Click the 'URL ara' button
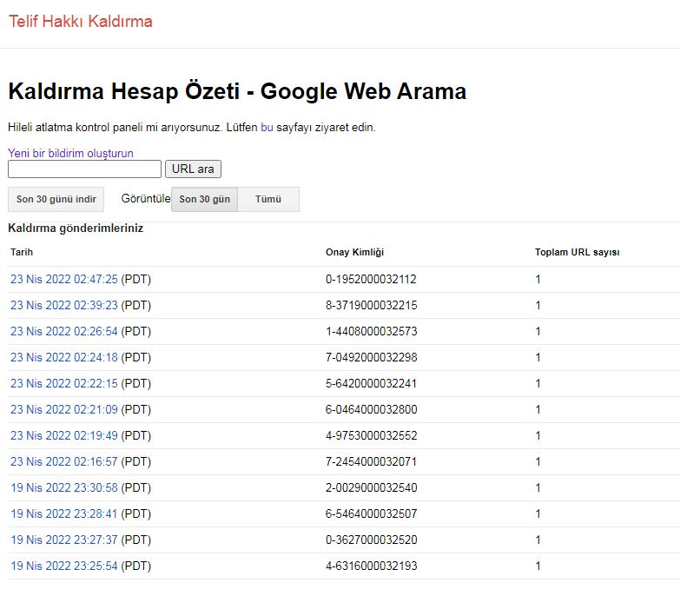680x616 pixels. pyautogui.click(x=193, y=169)
